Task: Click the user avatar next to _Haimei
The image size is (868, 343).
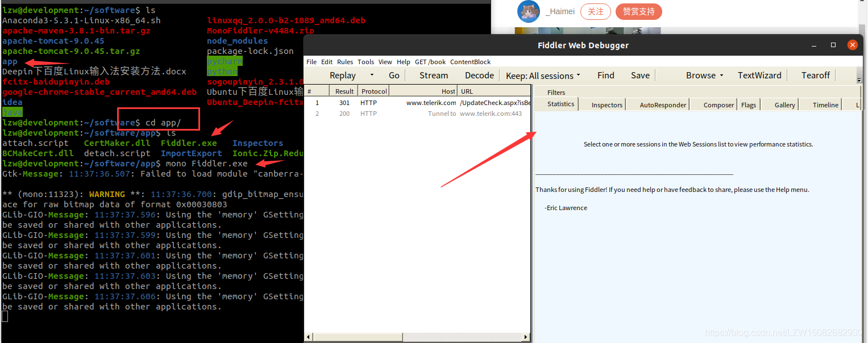Action: [528, 11]
